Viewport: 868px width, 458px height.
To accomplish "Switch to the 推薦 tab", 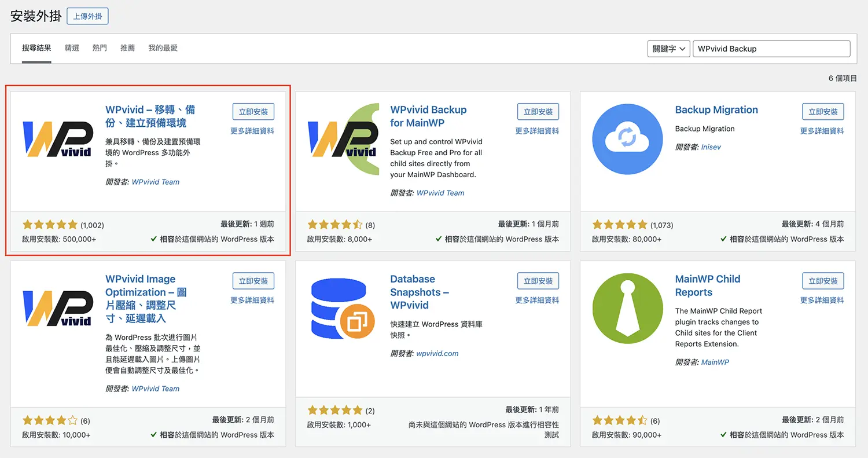I will click(127, 48).
